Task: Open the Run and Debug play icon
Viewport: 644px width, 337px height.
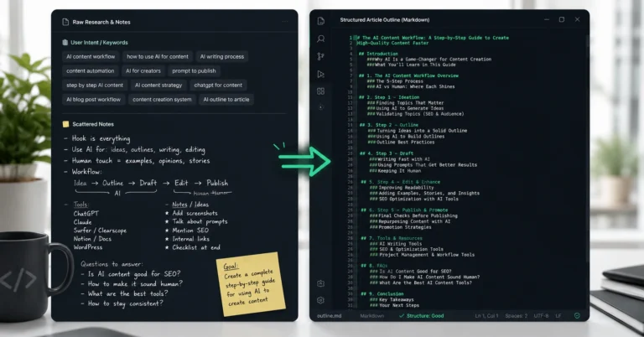Action: click(x=321, y=75)
